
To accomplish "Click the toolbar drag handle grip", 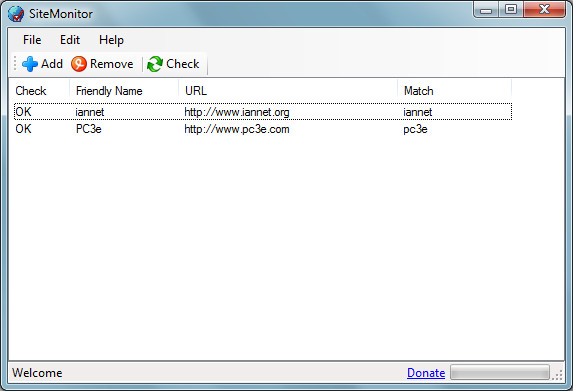I will [15, 63].
